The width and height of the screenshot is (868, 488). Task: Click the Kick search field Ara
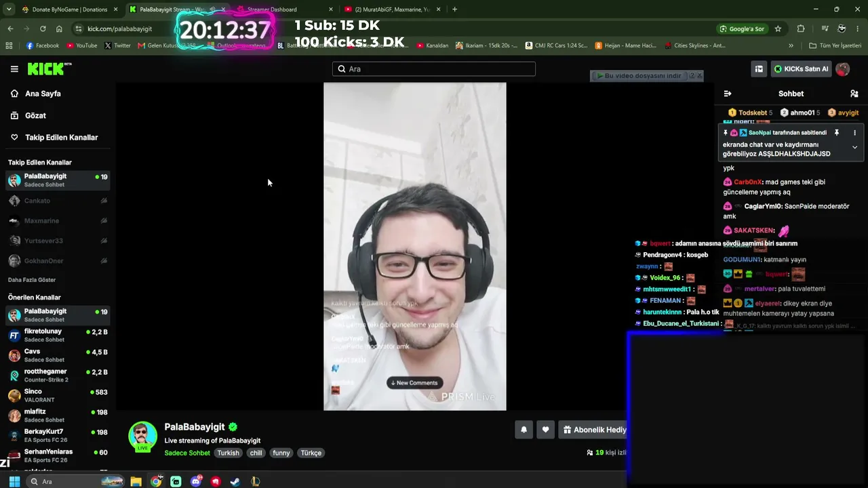(434, 69)
